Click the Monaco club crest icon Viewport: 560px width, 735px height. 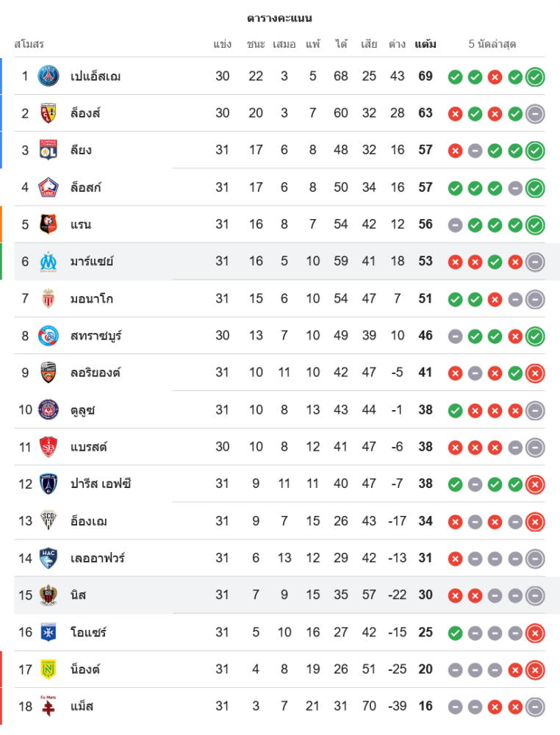click(x=49, y=298)
